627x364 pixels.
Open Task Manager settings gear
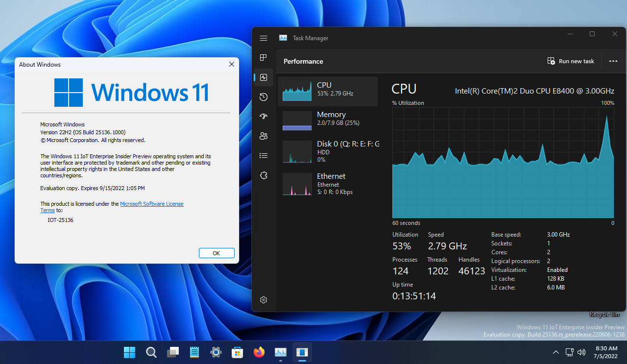[x=264, y=300]
